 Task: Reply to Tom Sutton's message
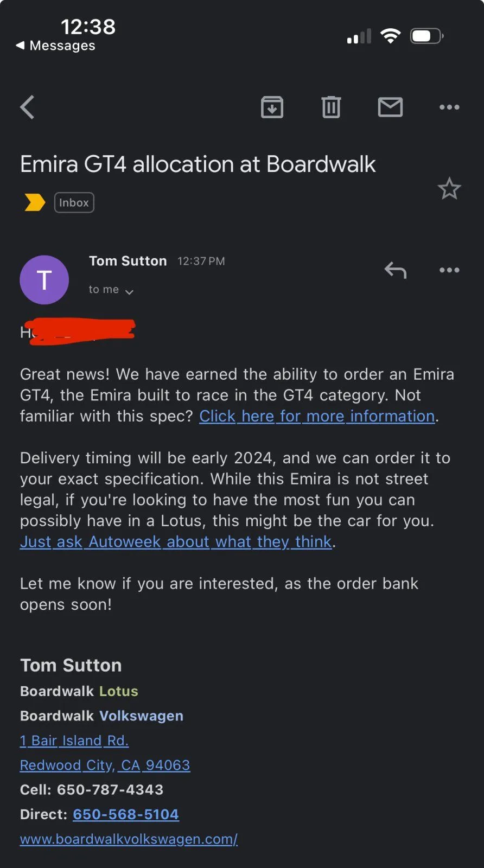tap(396, 270)
